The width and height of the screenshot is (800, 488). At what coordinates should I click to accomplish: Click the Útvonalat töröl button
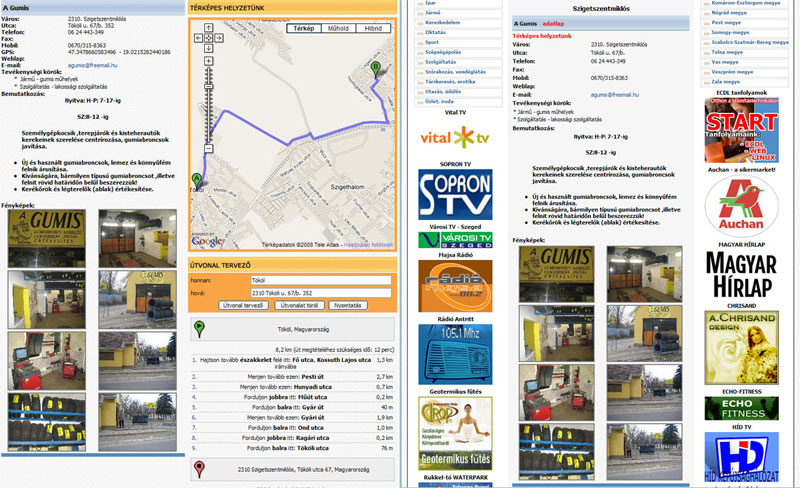299,305
